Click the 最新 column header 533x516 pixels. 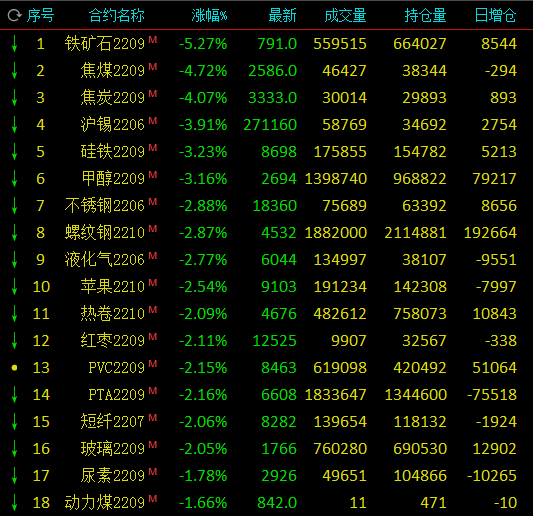click(282, 16)
